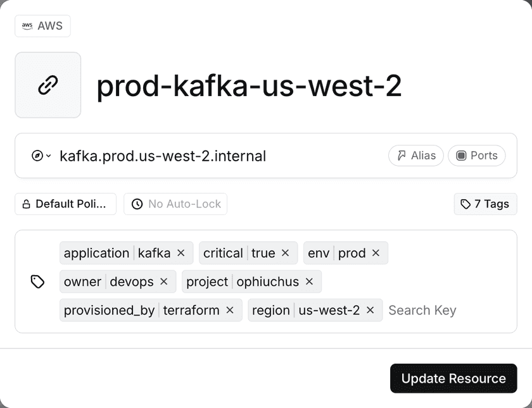Open the 7 Tags chip
This screenshot has height=408, width=532.
pos(485,204)
